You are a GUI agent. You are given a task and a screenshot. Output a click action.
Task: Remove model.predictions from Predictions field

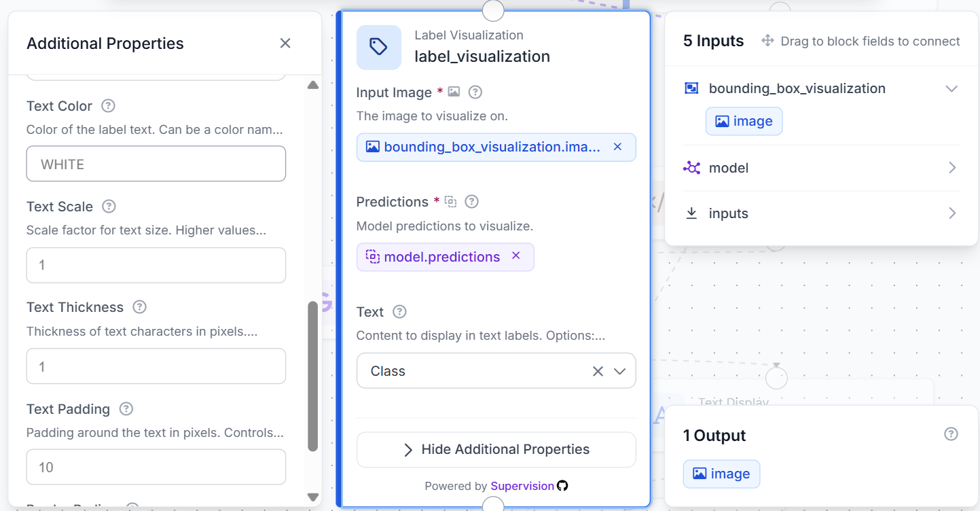coord(515,255)
